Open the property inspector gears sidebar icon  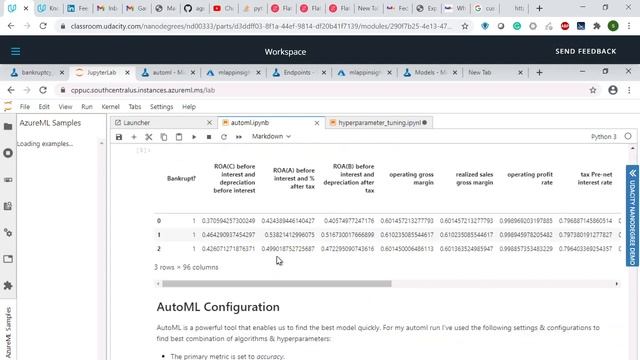(x=8, y=233)
